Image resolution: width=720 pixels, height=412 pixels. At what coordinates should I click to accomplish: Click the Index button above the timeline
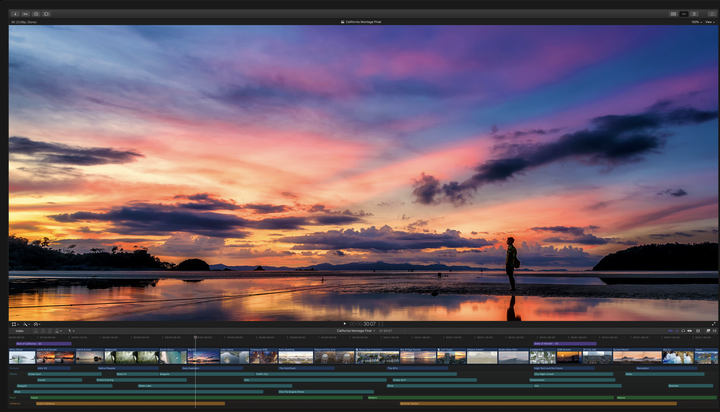pos(19,331)
